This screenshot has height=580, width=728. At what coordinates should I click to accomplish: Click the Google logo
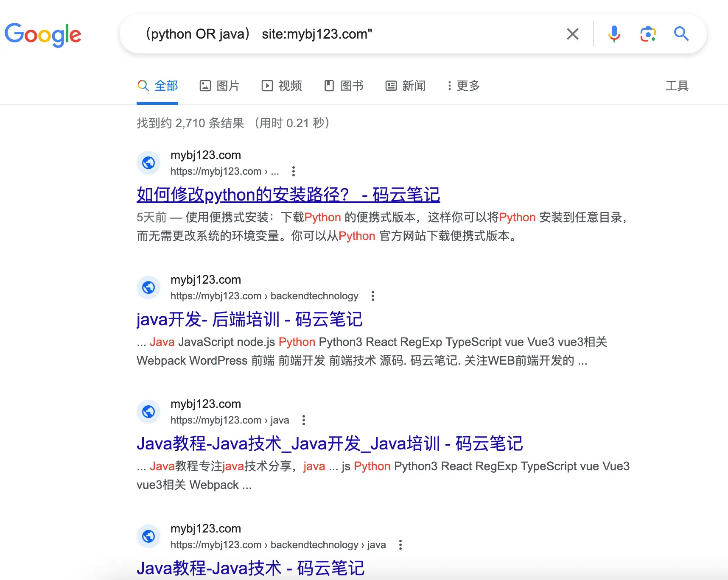point(43,35)
